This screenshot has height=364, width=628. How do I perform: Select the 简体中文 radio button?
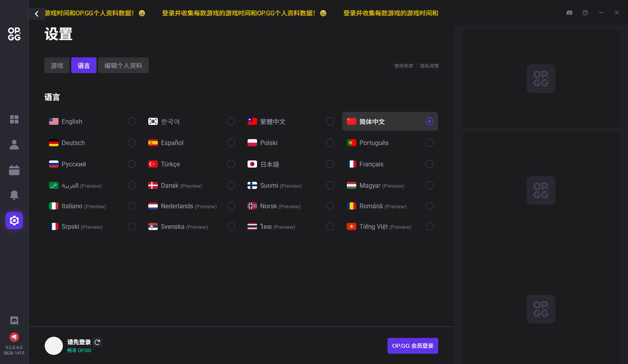pyautogui.click(x=429, y=121)
